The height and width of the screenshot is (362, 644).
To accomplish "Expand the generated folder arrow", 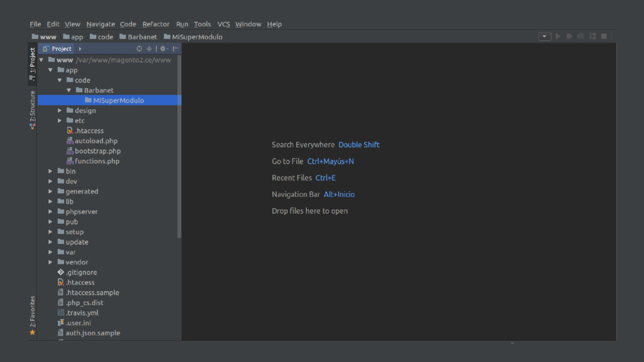I will [x=50, y=191].
